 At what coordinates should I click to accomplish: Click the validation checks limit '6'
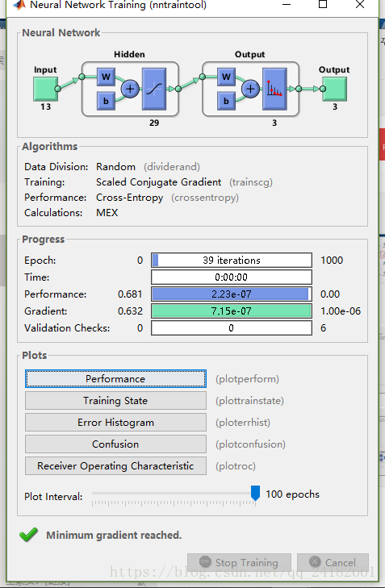tap(324, 328)
